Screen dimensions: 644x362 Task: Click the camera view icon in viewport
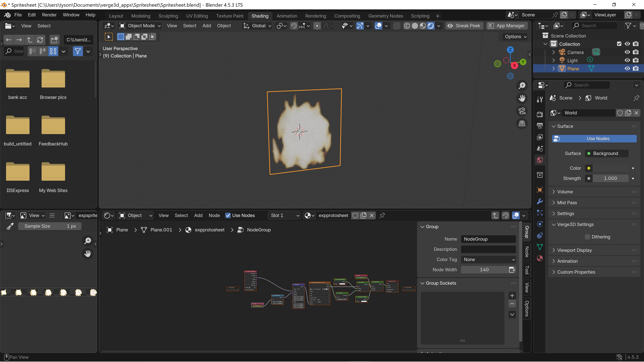point(522,111)
